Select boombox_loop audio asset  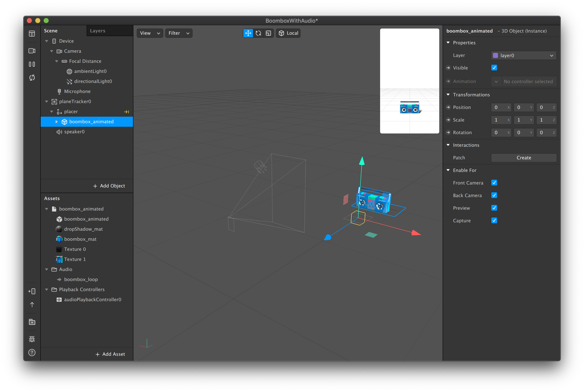click(80, 280)
